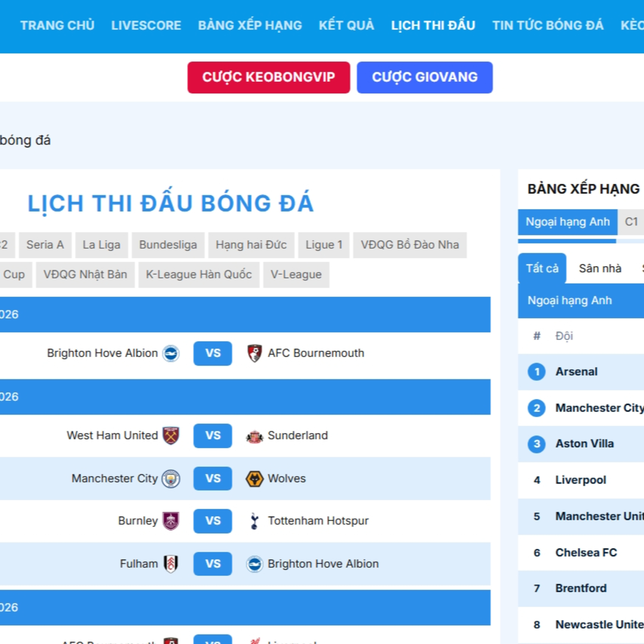Click Manchester City crest in fixture row

click(171, 479)
